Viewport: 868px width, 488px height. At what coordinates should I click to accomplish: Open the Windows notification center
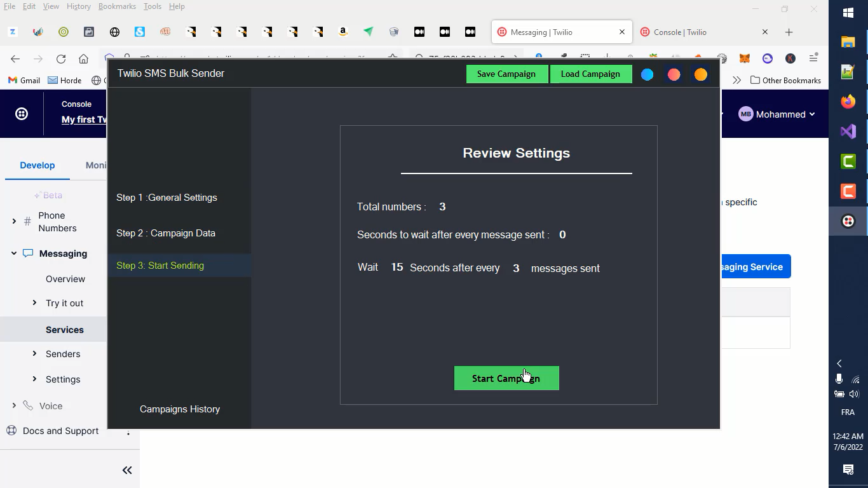point(848,470)
